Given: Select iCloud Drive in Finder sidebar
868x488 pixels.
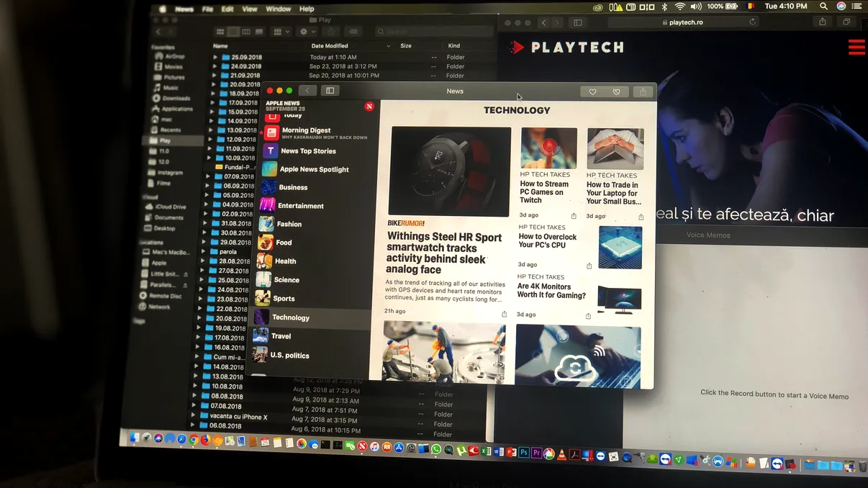Looking at the screenshot, I should pyautogui.click(x=170, y=207).
